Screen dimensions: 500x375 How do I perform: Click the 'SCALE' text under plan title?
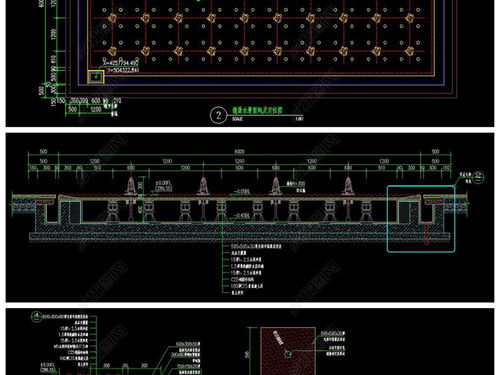coord(237,119)
